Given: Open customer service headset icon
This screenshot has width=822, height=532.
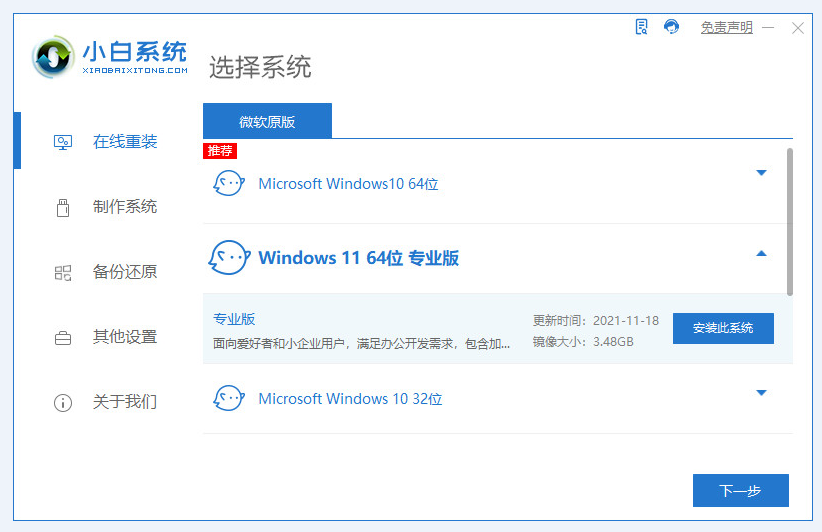Looking at the screenshot, I should (x=672, y=27).
